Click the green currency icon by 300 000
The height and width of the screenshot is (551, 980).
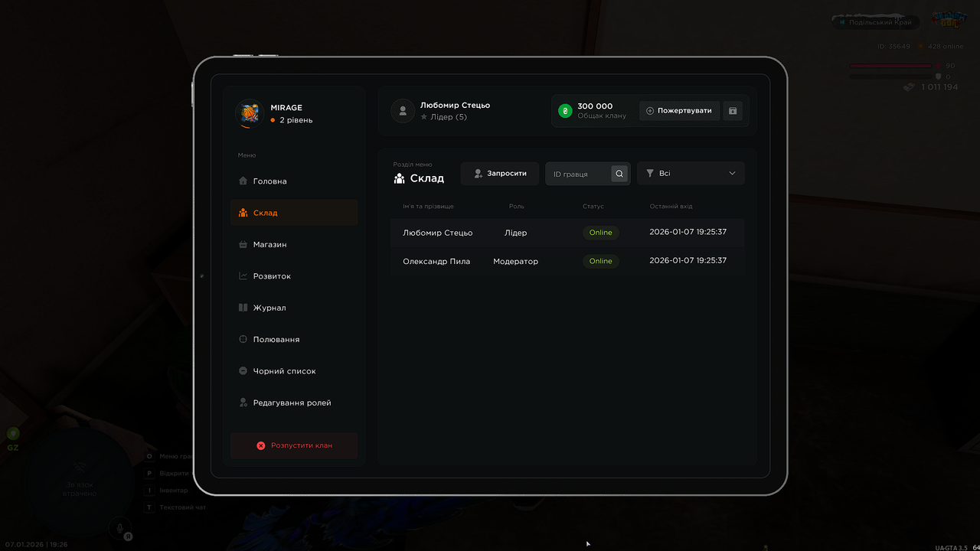[x=565, y=111]
